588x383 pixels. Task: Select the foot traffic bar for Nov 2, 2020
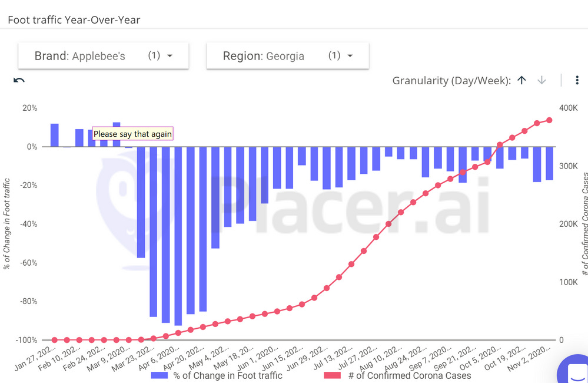(x=549, y=163)
